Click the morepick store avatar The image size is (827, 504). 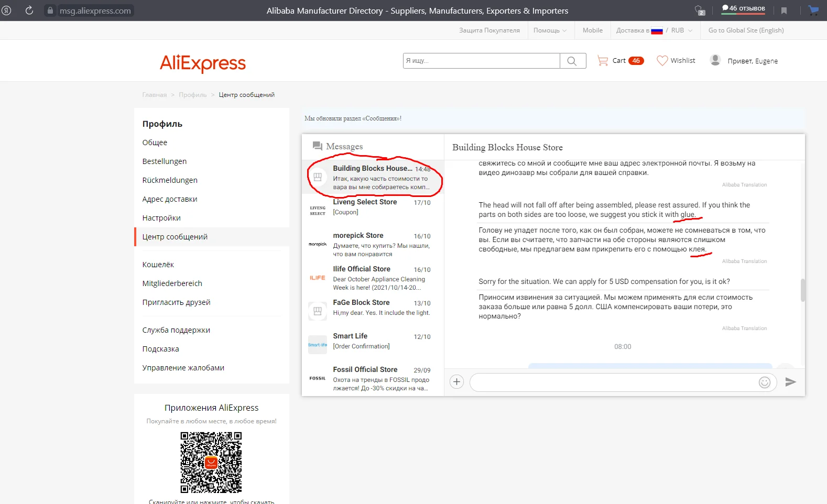click(x=318, y=244)
